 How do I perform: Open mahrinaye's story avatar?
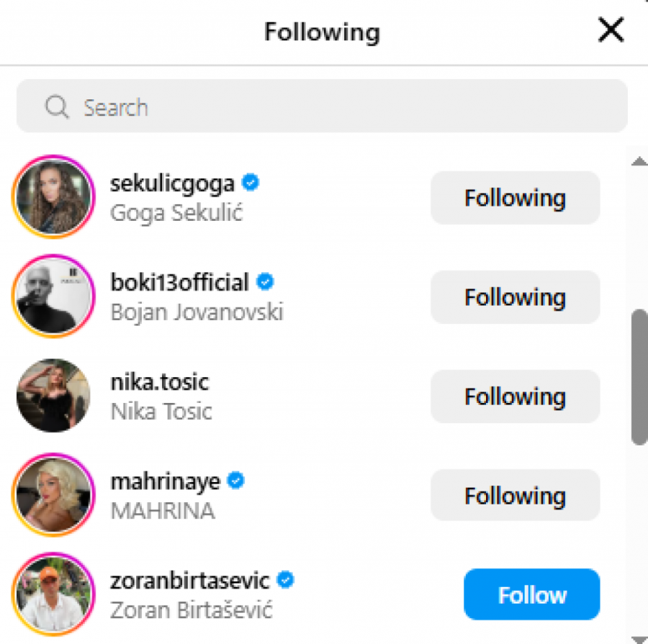point(54,496)
